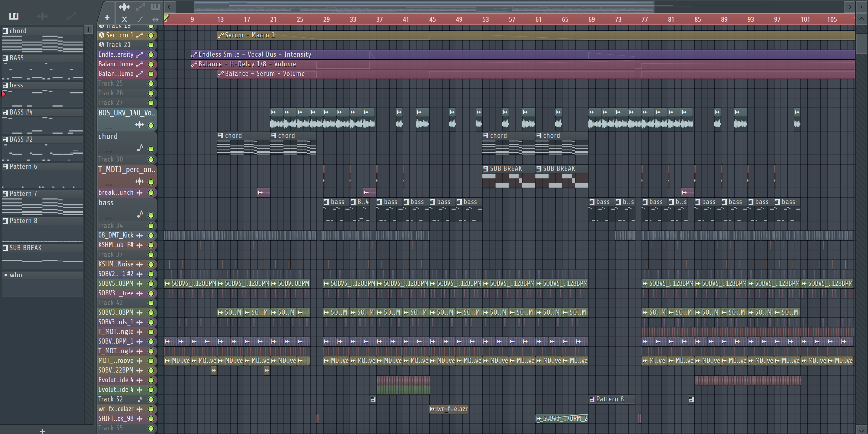Click waveform icon on BOS_URV_140_Vo track

(140, 125)
